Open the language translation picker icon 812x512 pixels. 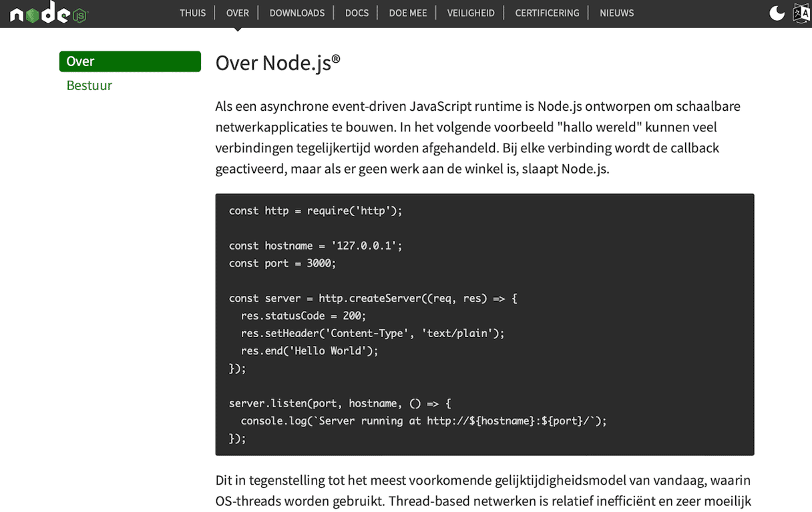(801, 13)
